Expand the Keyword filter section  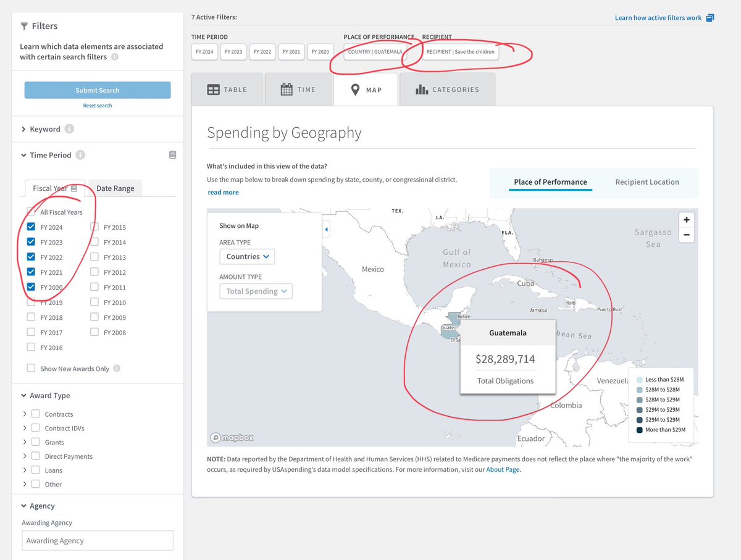point(23,129)
